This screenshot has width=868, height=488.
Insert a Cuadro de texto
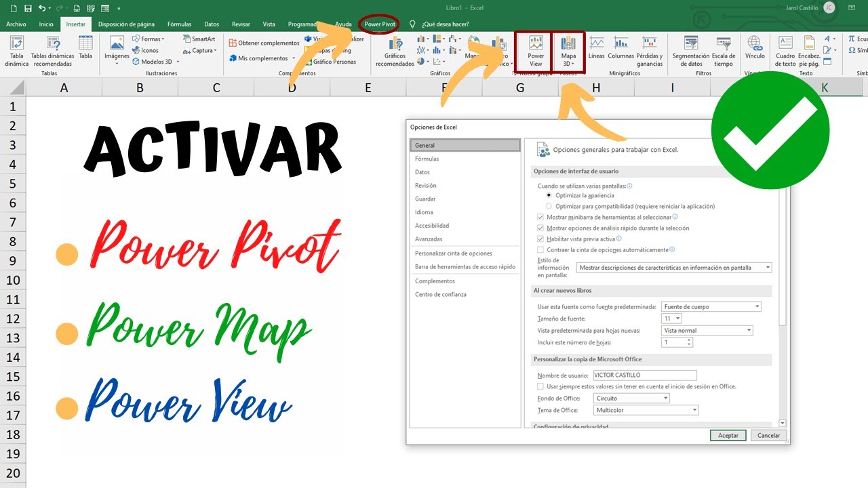tap(785, 51)
